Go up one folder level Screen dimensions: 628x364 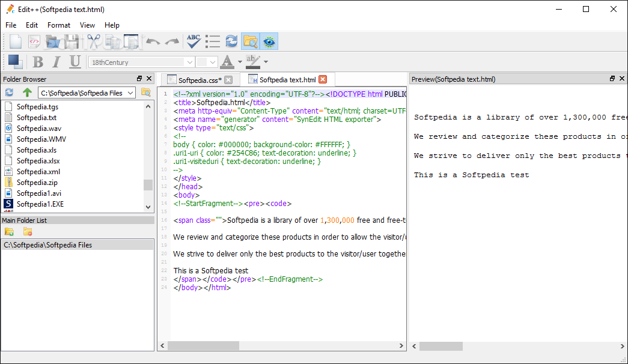click(27, 93)
